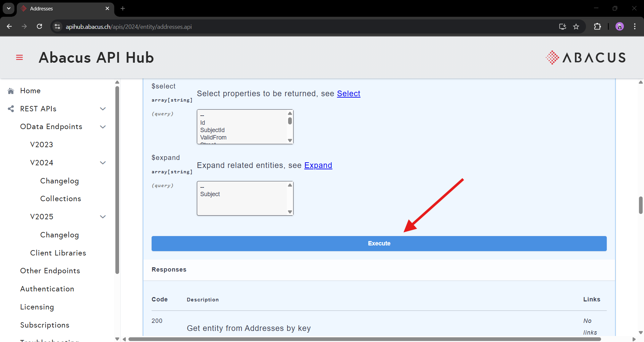Go back with the browser back arrow
This screenshot has width=644, height=342.
[x=9, y=26]
